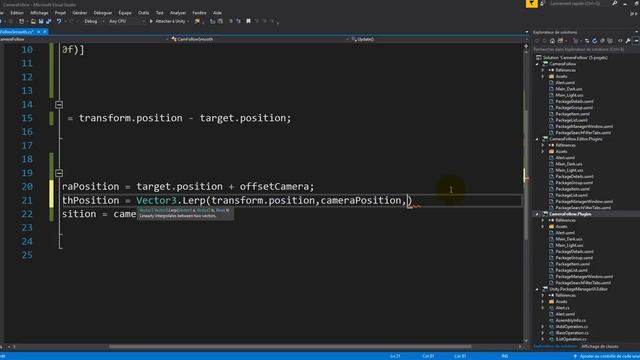Click Home icon in Solution Explorer toolbar
This screenshot has width=640, height=360.
(552, 41)
